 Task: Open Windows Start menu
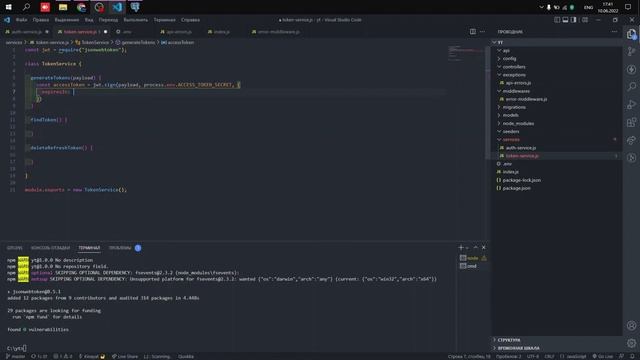pyautogui.click(x=9, y=7)
